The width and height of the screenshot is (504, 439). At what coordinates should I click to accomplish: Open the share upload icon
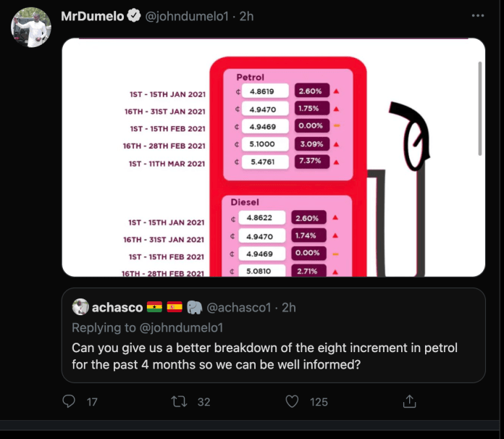[409, 401]
